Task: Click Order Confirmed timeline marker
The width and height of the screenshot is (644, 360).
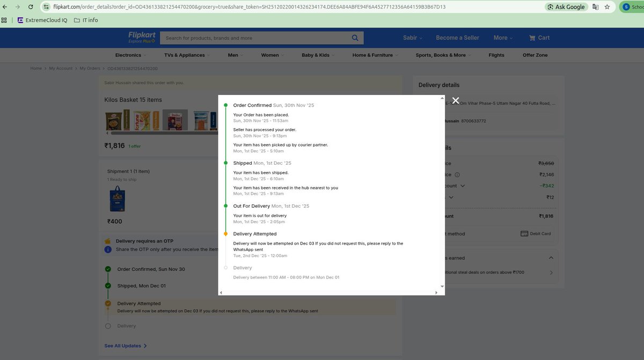Action: coord(225,105)
